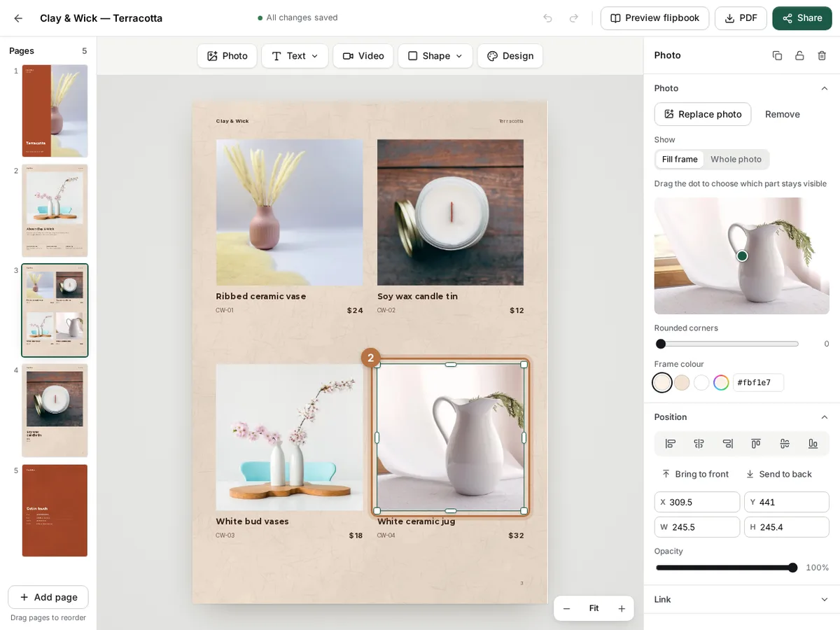Open the Design options

pos(510,56)
